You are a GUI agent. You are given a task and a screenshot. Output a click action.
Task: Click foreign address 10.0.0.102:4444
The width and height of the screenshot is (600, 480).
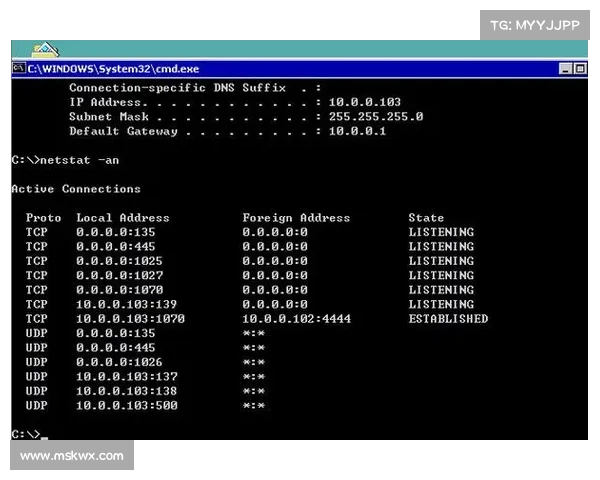(297, 319)
